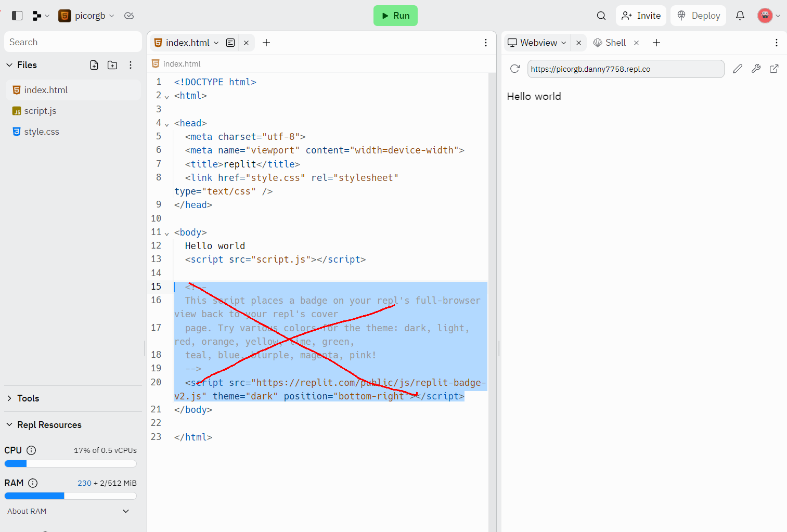
Task: Click the webview URL address field
Action: tap(626, 69)
